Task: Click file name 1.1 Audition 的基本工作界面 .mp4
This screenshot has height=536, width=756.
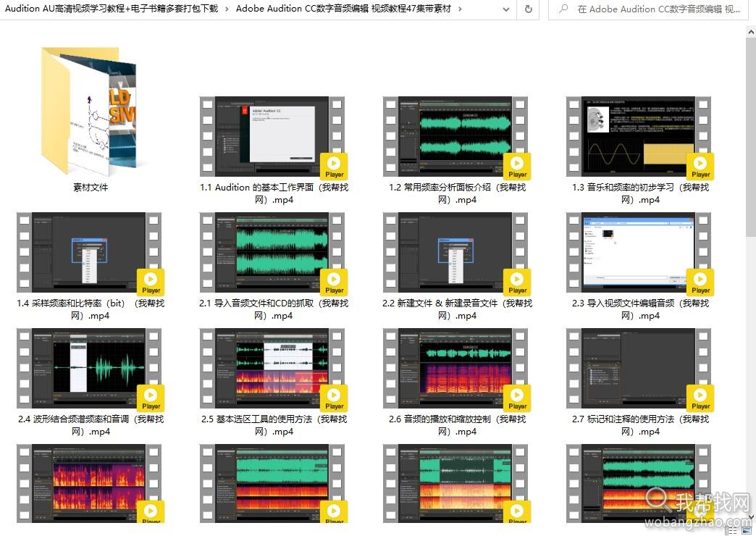Action: [x=274, y=193]
